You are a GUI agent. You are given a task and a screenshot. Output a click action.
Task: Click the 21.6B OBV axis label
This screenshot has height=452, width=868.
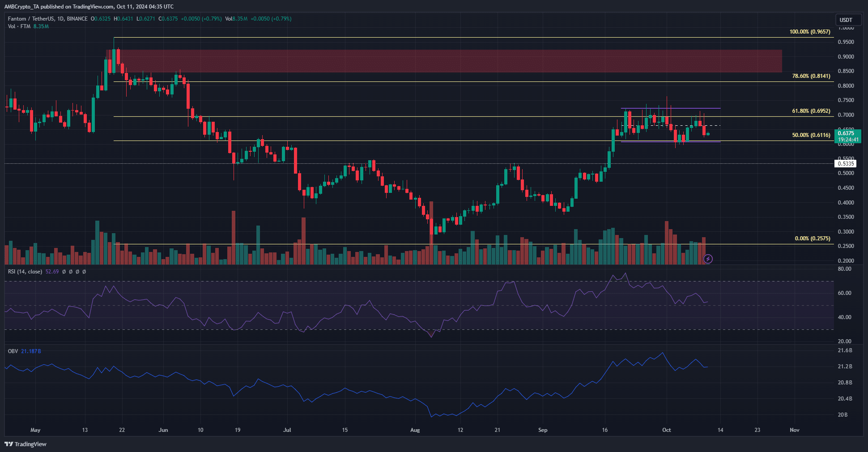(845, 350)
